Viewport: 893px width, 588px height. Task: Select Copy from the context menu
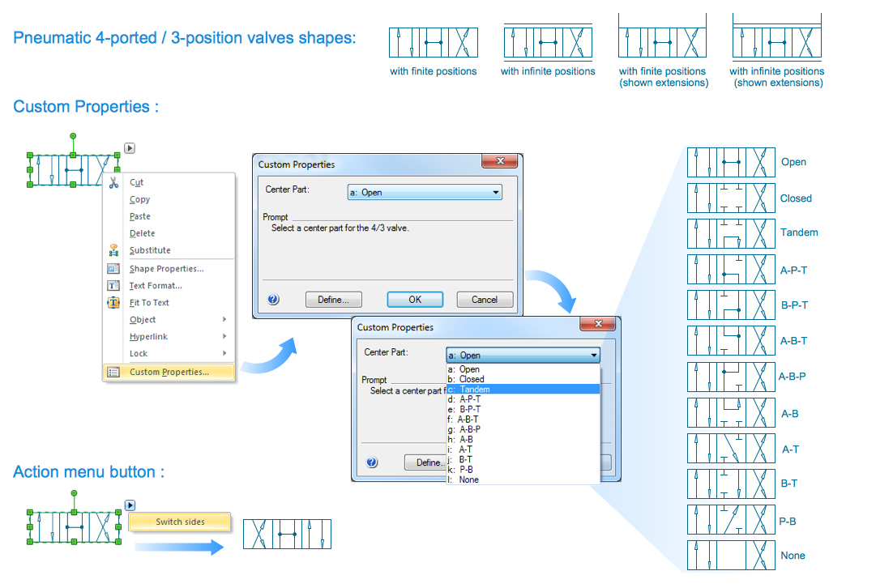169,199
